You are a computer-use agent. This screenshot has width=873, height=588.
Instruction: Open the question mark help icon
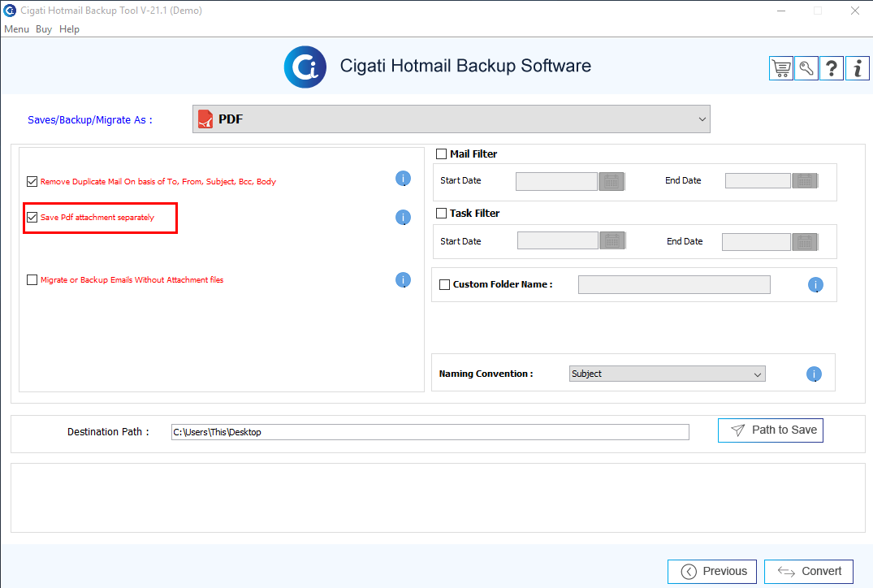(832, 68)
